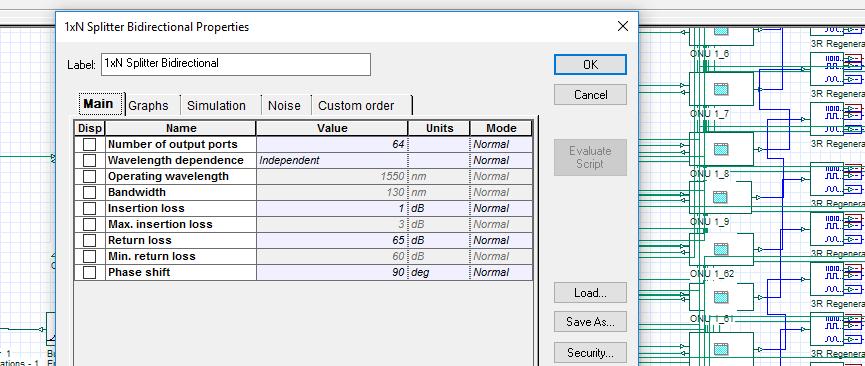This screenshot has height=366, width=865.
Task: Select the ONU 1_7 component block icon
Action: coord(721,88)
